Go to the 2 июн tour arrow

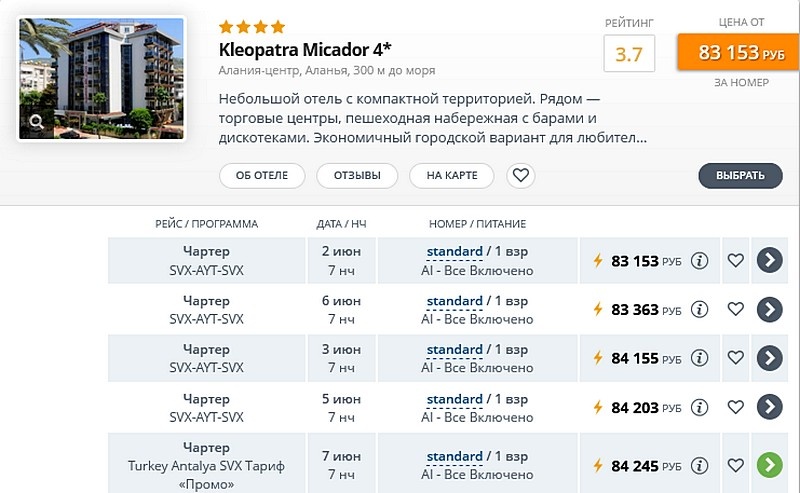click(769, 261)
